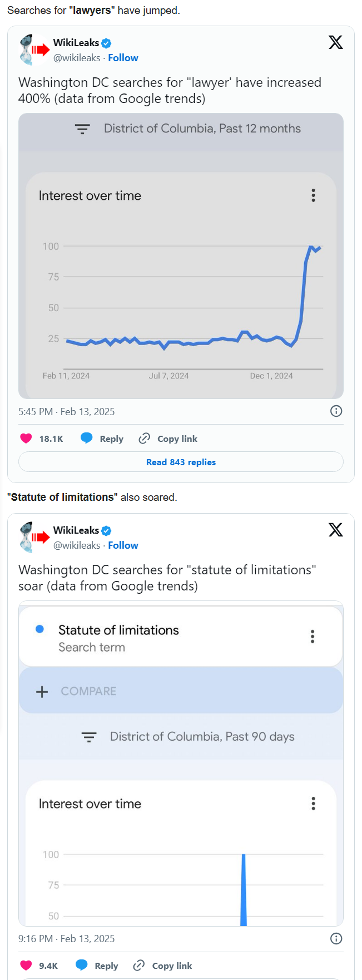Click the lawyer searches trend chart image
This screenshot has height=980, width=362.
181,256
